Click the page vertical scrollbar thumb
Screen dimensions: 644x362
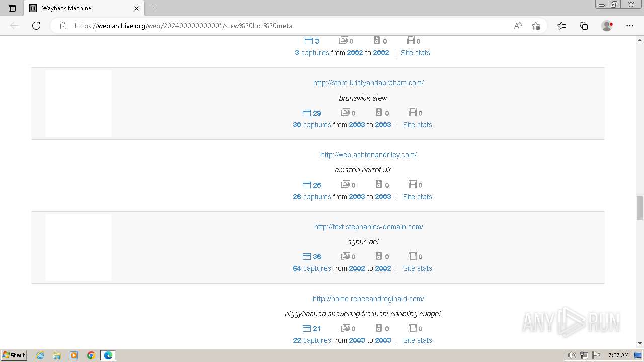[640, 208]
